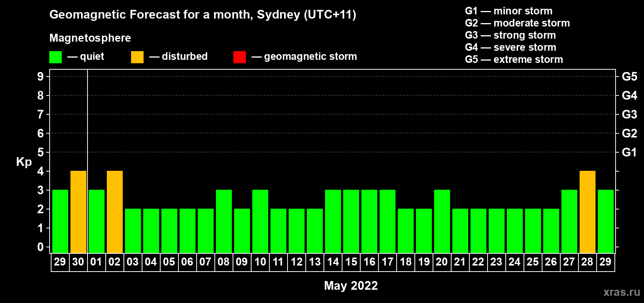Screen dimensions: 644x303
Task: Select the orange bar for May 28
Action: (x=588, y=212)
